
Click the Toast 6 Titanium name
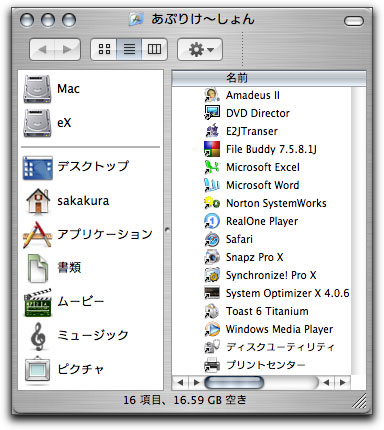click(267, 311)
